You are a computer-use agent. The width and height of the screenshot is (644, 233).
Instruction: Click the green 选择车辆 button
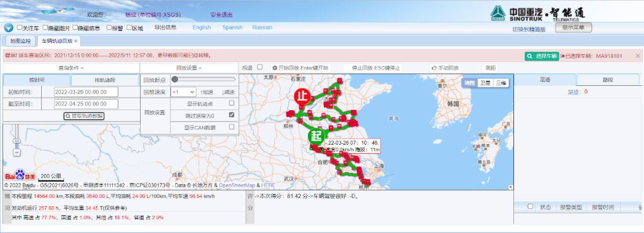coord(541,56)
